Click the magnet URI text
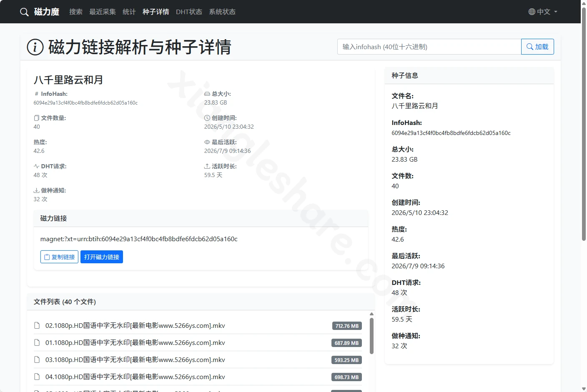The height and width of the screenshot is (392, 587). (139, 239)
